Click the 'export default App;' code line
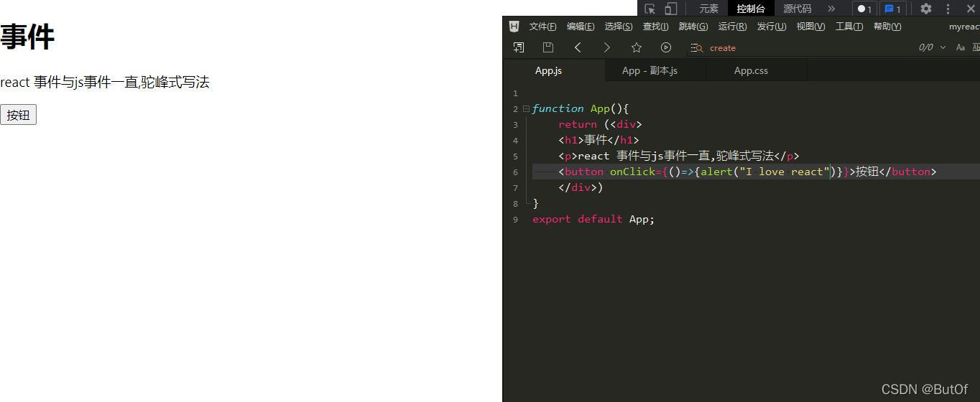Screen dimensions: 980x402 593,219
